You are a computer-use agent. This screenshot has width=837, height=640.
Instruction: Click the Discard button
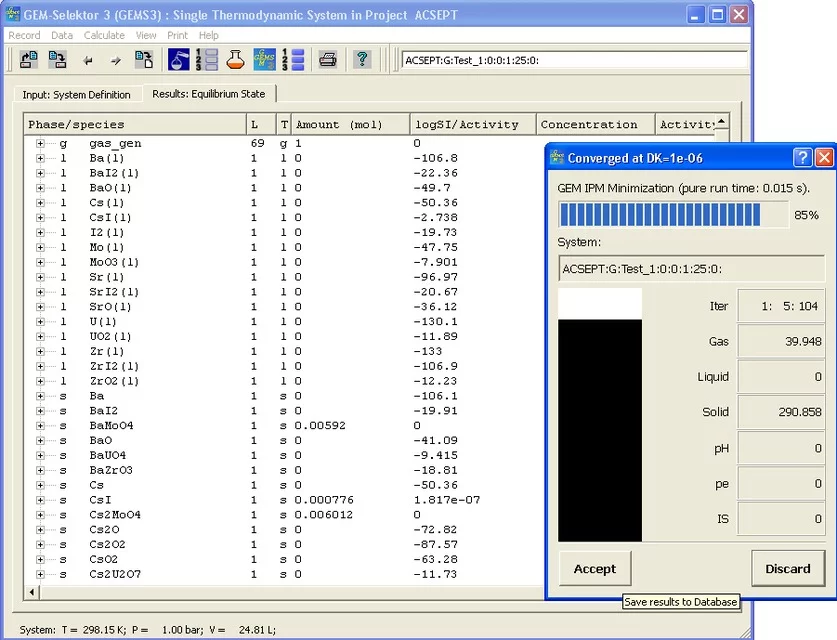pos(788,568)
